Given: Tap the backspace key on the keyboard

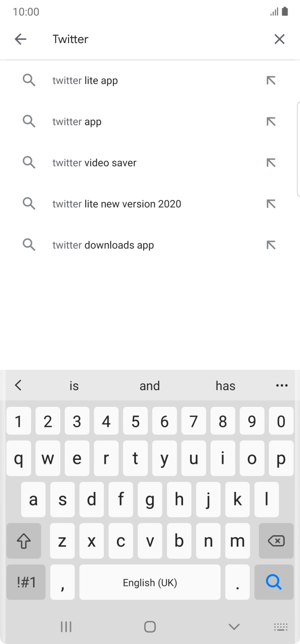Looking at the screenshot, I should coord(276,540).
